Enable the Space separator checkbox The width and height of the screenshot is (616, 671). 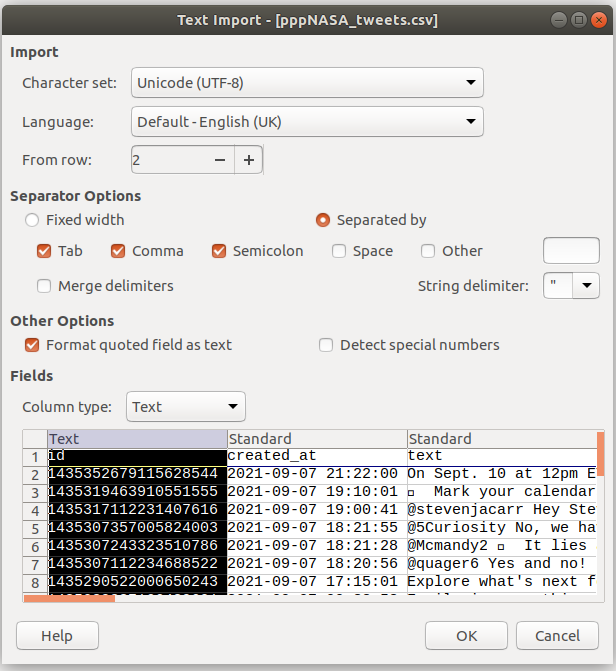tap(339, 251)
